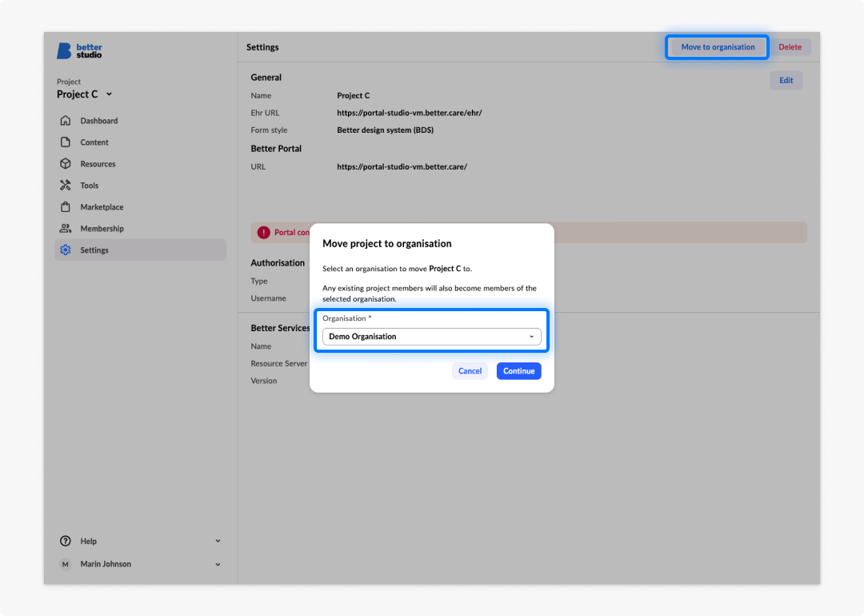This screenshot has height=616, width=864.
Task: Click the red Delete button
Action: pos(790,47)
